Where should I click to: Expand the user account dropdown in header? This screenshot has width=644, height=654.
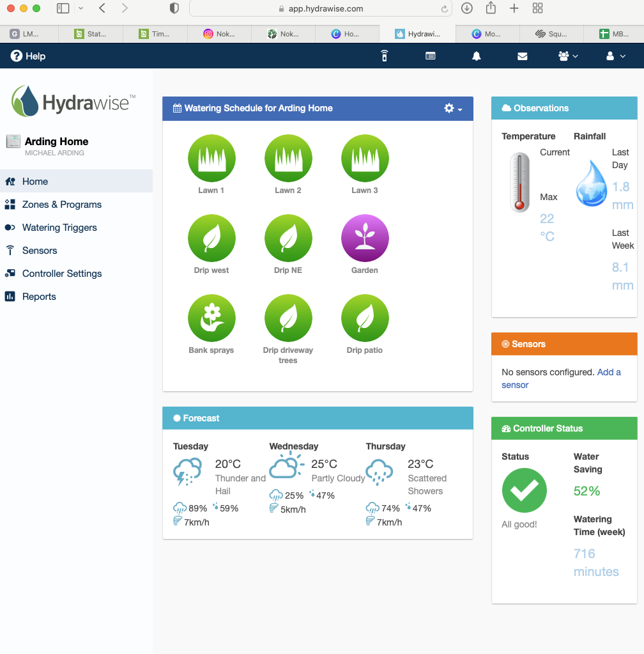[615, 56]
